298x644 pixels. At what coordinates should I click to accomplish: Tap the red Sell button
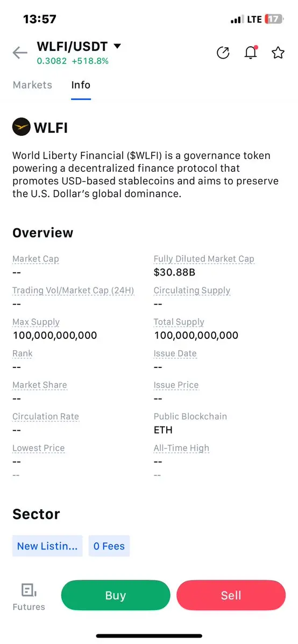pyautogui.click(x=231, y=596)
